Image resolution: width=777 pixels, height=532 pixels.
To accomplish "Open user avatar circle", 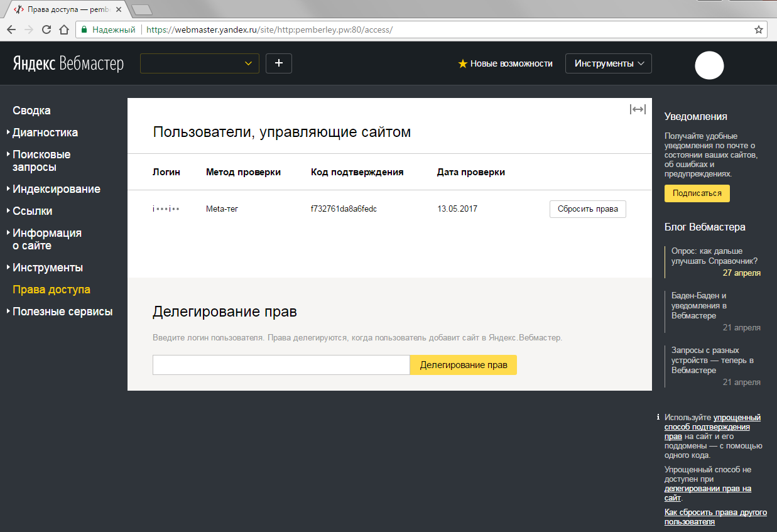I will 709,65.
